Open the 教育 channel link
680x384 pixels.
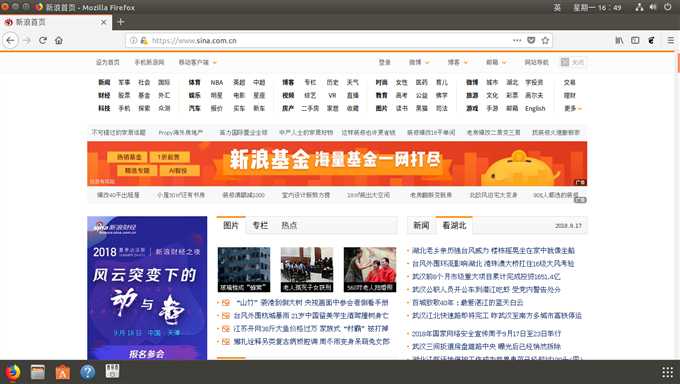382,95
